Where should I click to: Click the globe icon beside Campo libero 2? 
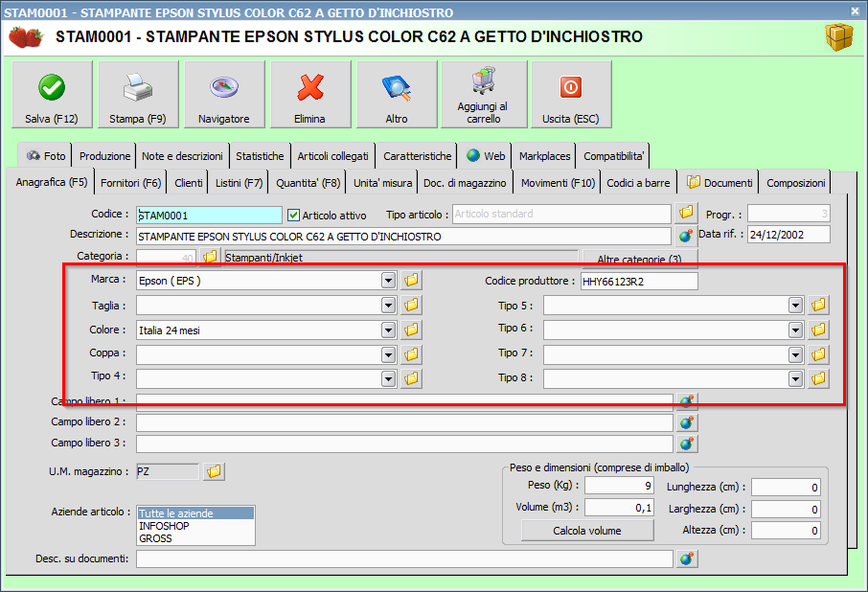coord(686,422)
